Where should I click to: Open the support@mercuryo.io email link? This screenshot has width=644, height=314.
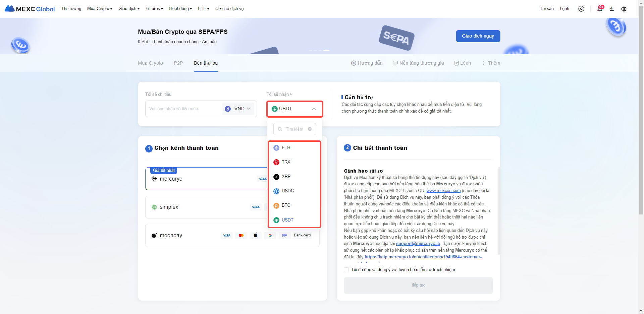pos(418,244)
